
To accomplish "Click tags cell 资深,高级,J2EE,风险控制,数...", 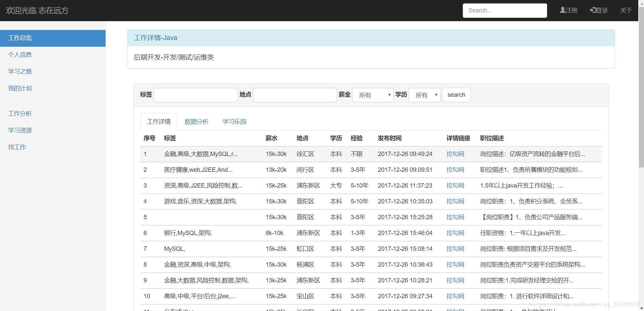I will (203, 186).
